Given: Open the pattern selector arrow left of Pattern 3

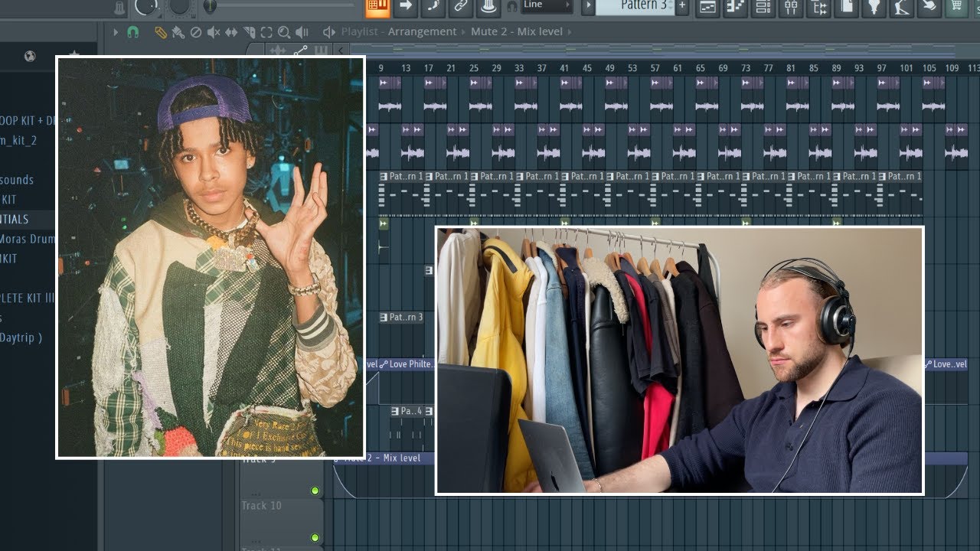Looking at the screenshot, I should (588, 7).
